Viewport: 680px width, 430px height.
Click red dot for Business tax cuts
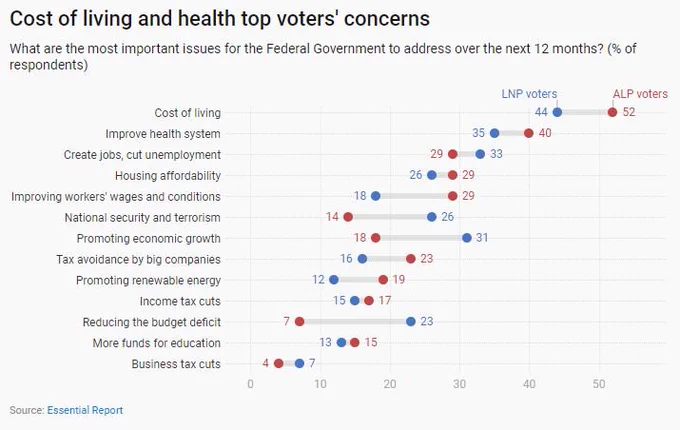coord(278,363)
